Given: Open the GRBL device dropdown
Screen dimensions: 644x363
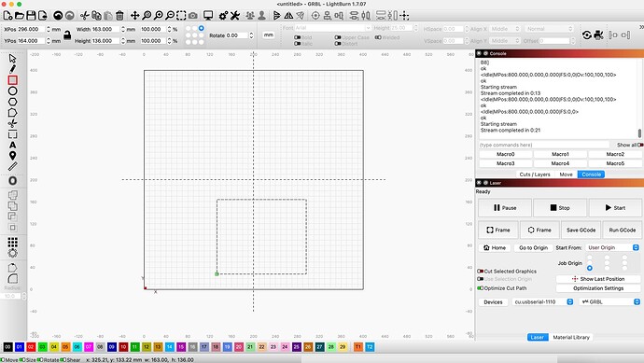Looking at the screenshot, I should 609,301.
